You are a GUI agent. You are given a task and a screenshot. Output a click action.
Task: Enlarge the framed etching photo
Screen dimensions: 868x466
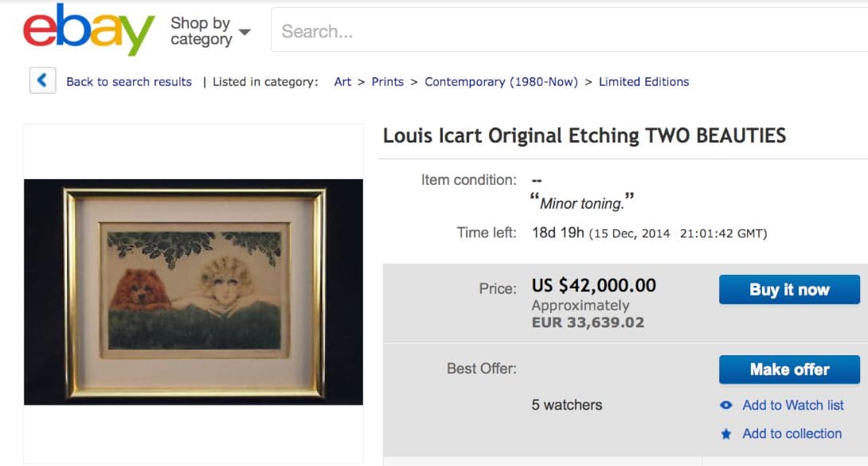click(194, 292)
